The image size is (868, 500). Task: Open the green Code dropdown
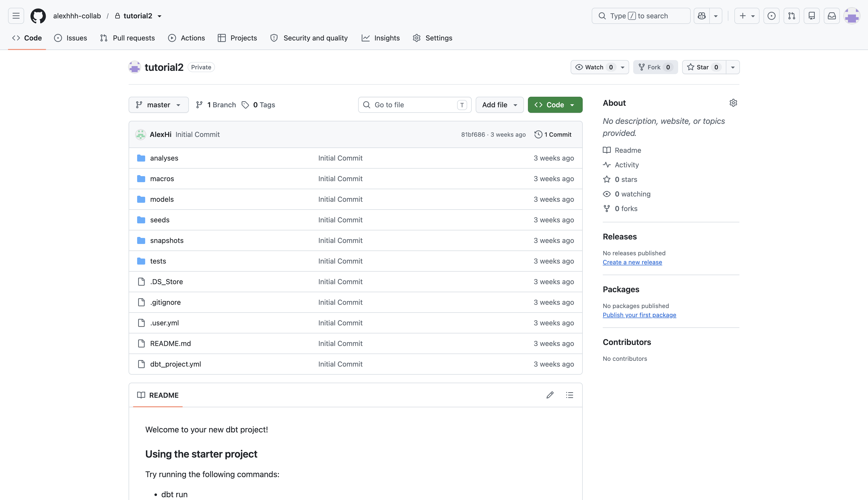[x=555, y=105]
